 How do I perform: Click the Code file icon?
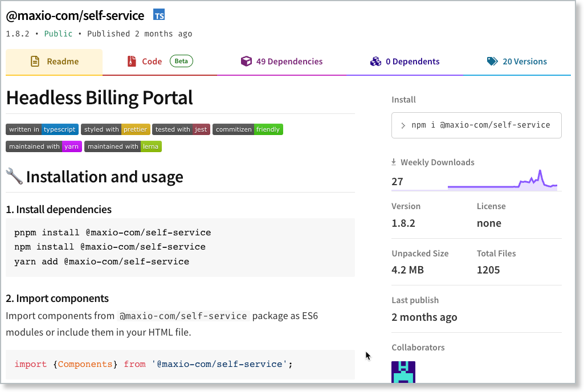(x=132, y=62)
